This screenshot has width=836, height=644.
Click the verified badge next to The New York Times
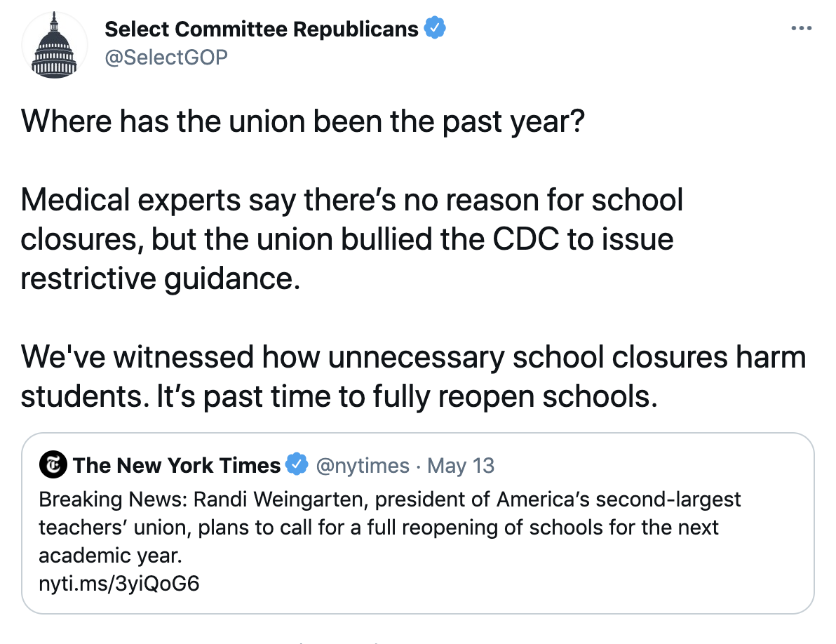tap(298, 465)
